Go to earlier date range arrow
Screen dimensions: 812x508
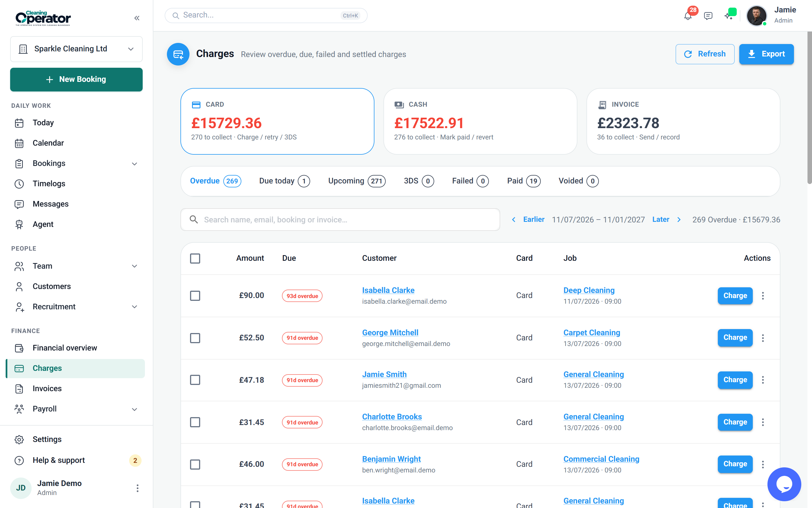[513, 220]
